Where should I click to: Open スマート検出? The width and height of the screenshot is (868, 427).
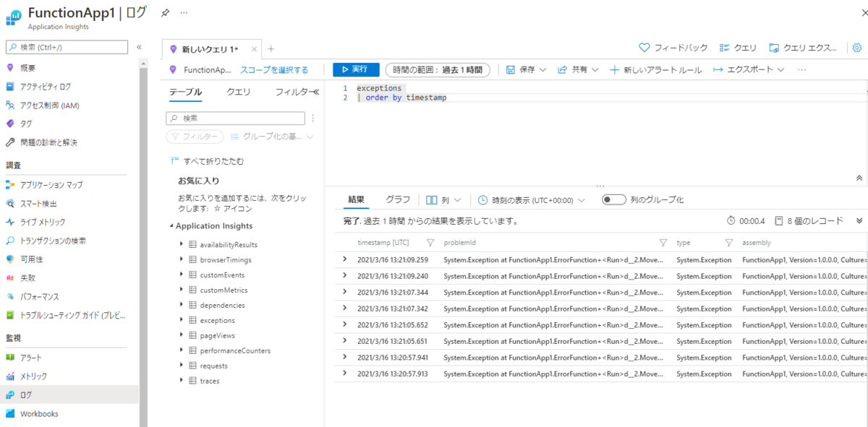coord(39,204)
